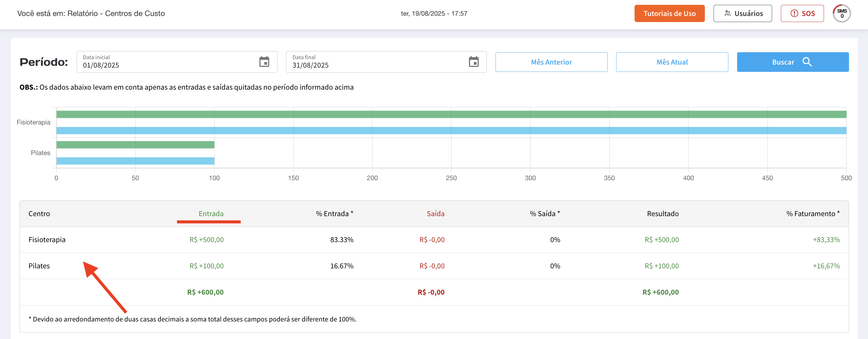Open the Data inicial calendar icon

264,62
